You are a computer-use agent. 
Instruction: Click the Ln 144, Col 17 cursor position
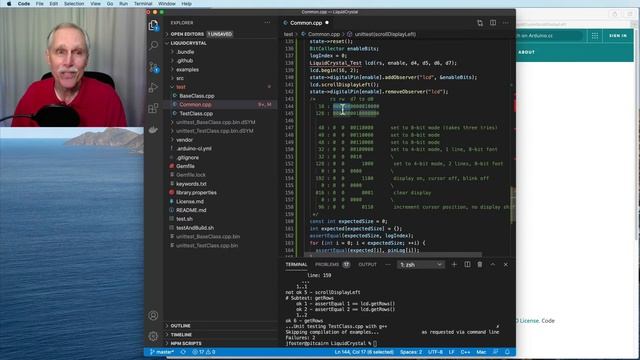pos(364,352)
